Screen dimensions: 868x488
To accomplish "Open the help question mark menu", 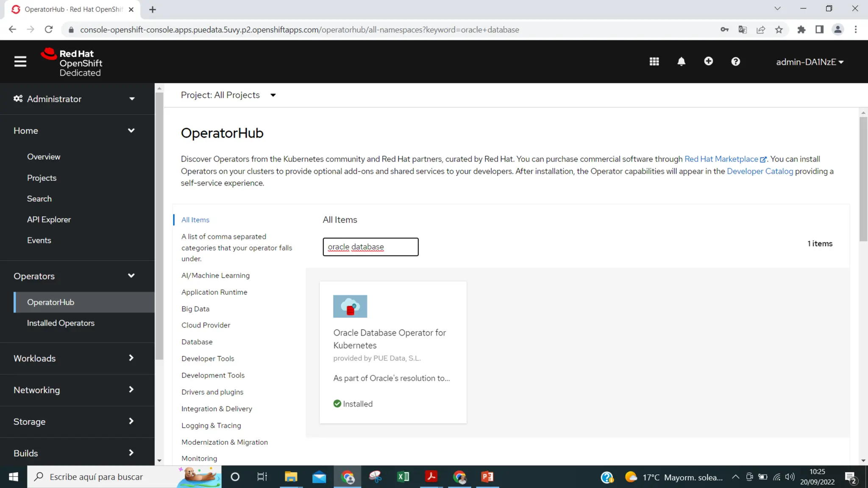I will pos(735,61).
